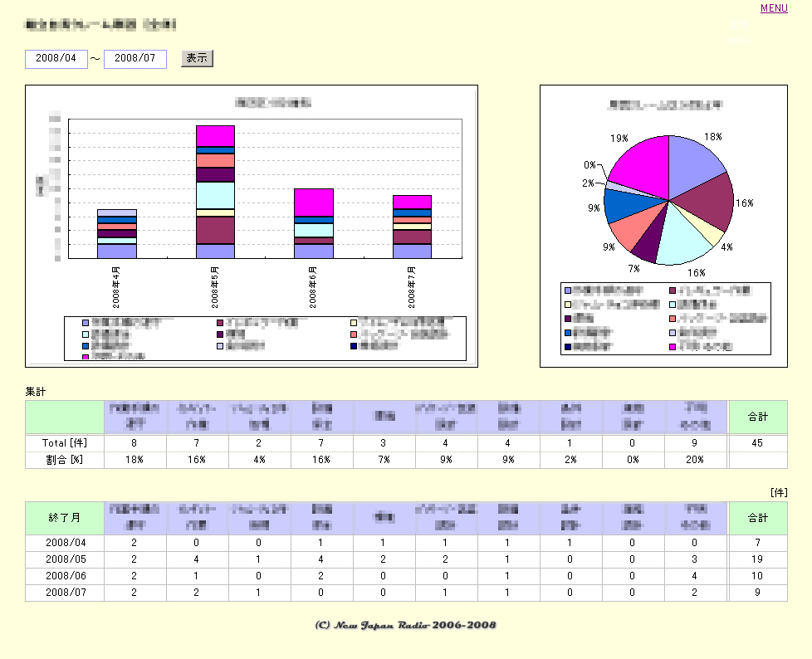Click light cyan segment of 2008年5月 bar

[215, 195]
